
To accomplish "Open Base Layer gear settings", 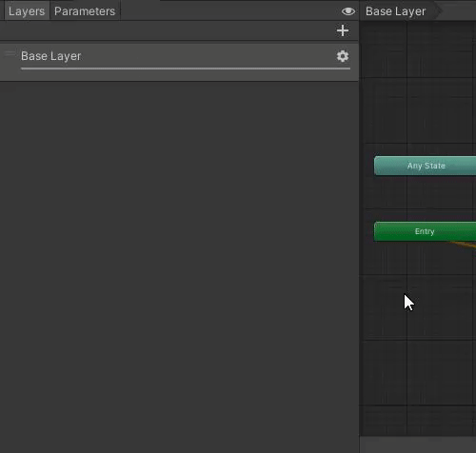I will click(343, 56).
